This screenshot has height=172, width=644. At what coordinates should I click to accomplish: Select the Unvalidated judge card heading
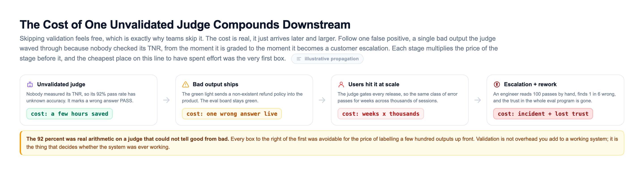(61, 84)
